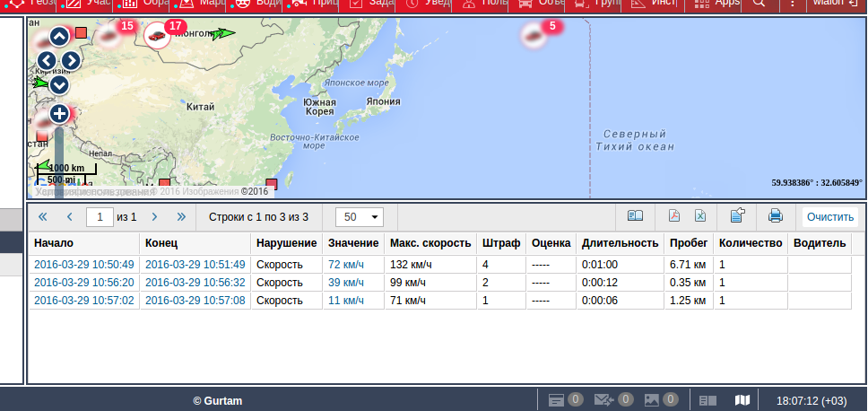Toggle map visibility in bottom bar
The image size is (868, 411).
(x=742, y=399)
